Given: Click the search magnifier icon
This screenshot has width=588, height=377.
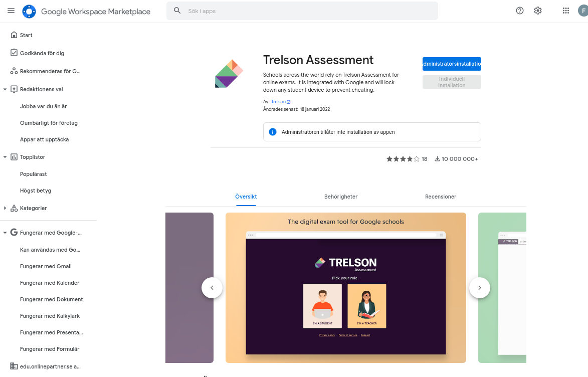Looking at the screenshot, I should [177, 11].
